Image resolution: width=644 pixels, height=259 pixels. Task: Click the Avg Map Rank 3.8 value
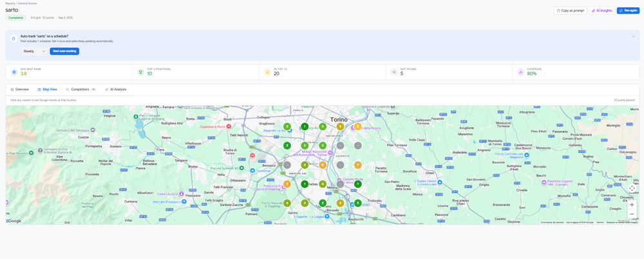click(23, 73)
